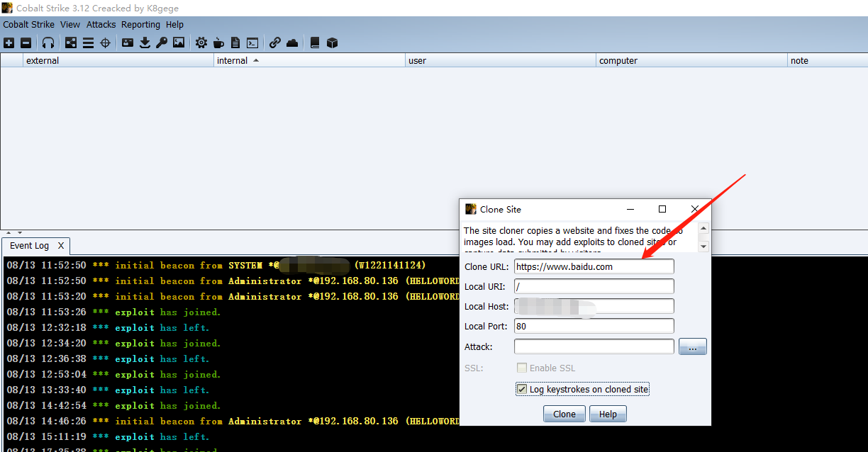Screen dimensions: 868x452
Task: Click the log timestamp 08/13 12:36:38
Action: click(x=46, y=358)
